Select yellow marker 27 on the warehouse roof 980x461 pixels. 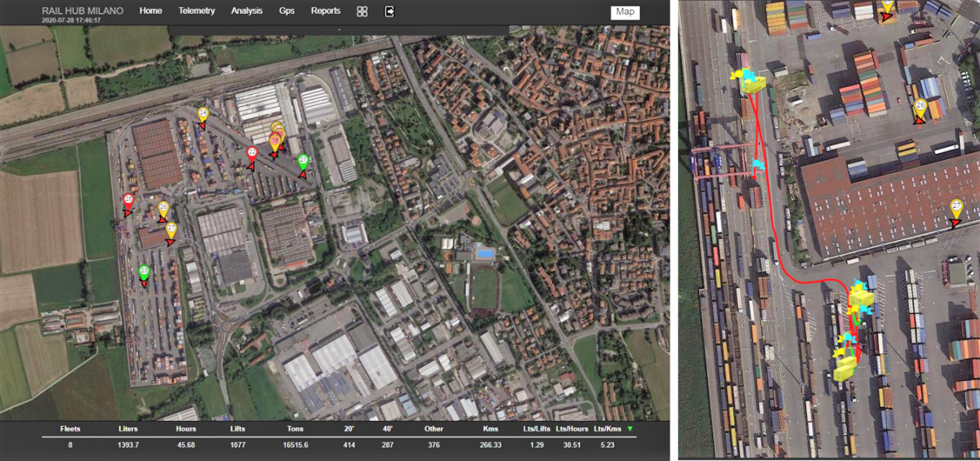pyautogui.click(x=956, y=207)
